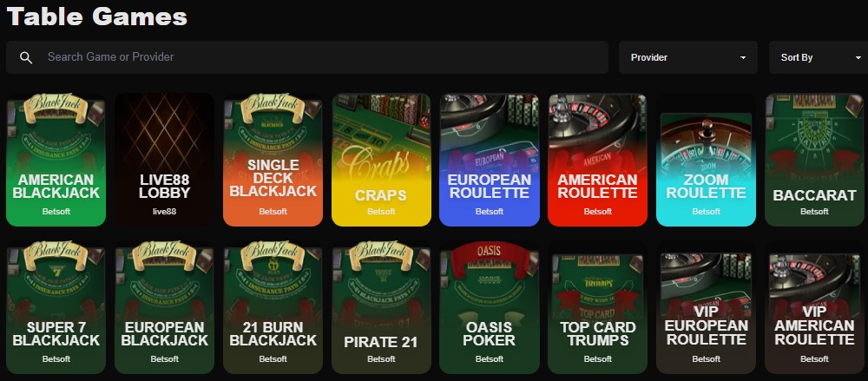This screenshot has width=868, height=381.
Task: Open the Baccarat game tile
Action: [814, 160]
